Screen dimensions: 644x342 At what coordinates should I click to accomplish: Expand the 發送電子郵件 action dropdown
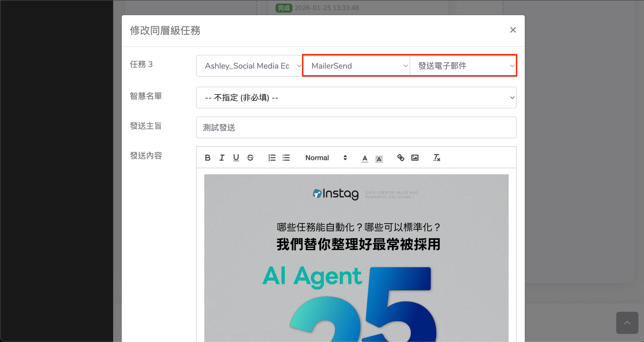463,66
